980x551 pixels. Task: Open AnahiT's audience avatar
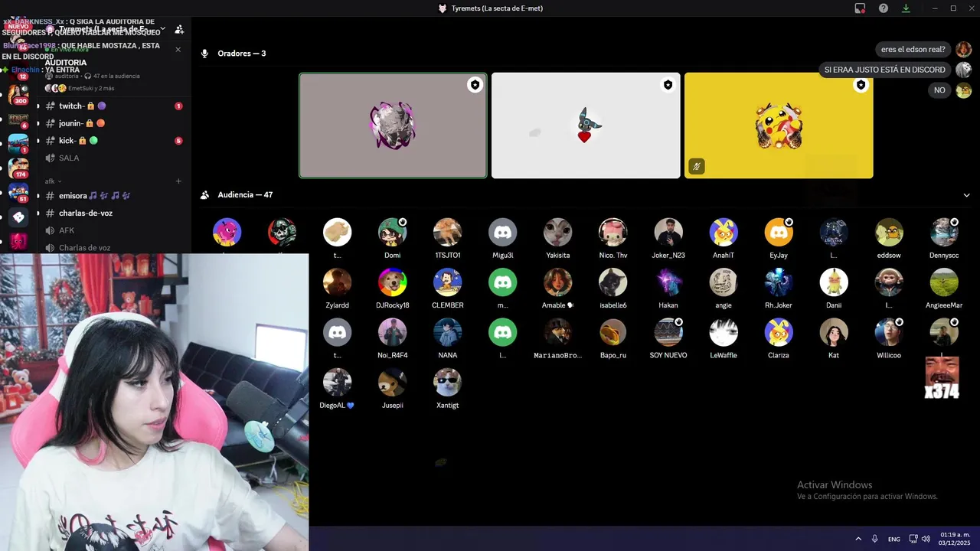(723, 233)
